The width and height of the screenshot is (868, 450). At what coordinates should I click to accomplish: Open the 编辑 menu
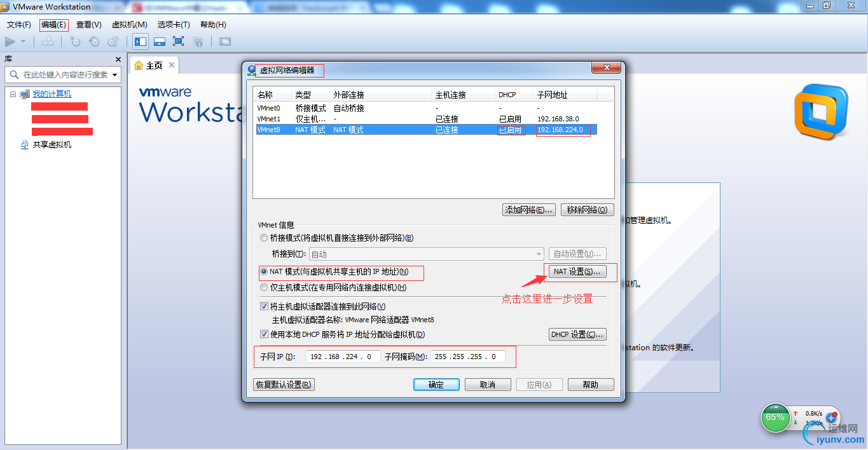point(53,25)
